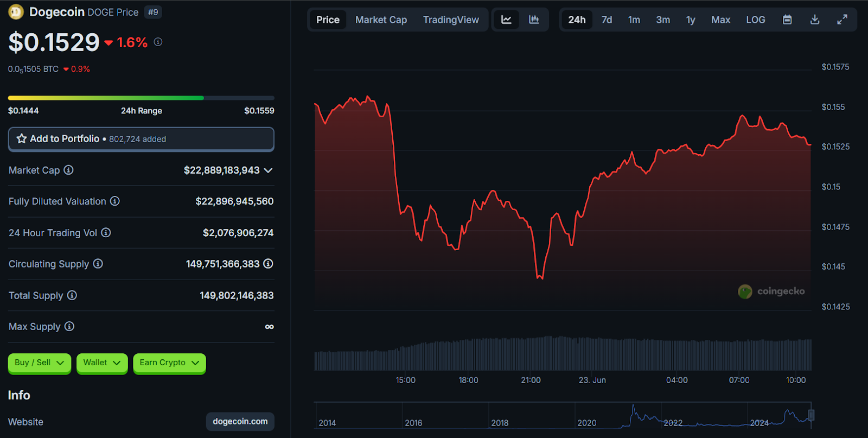
Task: Open info icon next to 1.6% change
Action: 158,42
